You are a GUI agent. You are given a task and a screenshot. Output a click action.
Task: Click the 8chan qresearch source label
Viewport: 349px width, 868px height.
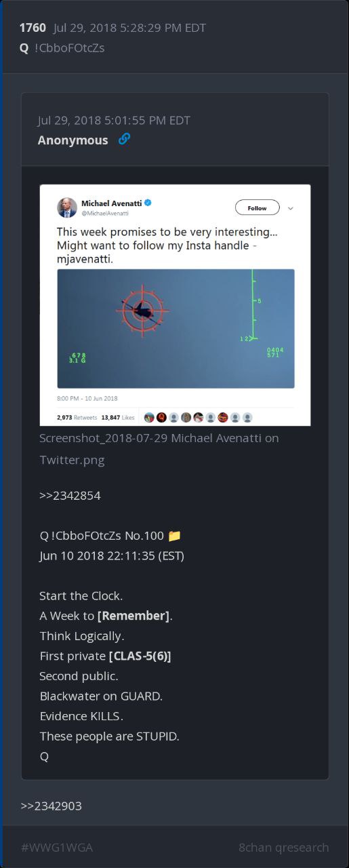(x=284, y=847)
